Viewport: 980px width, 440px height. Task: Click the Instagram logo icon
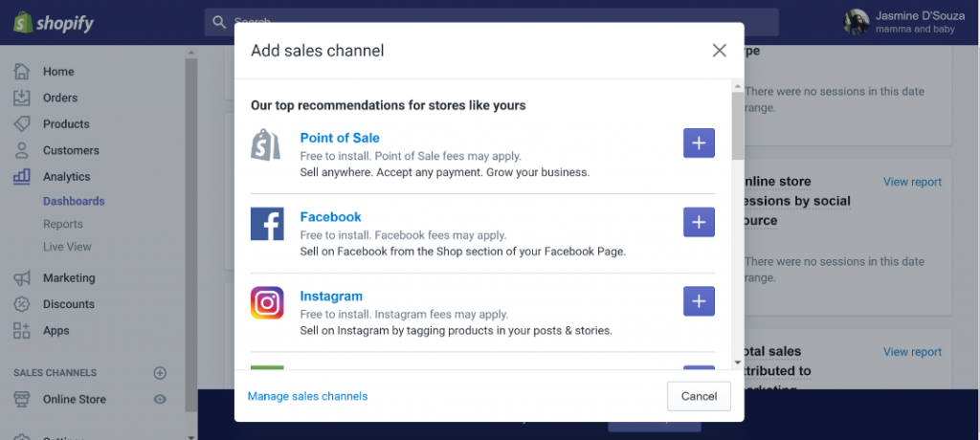click(x=267, y=303)
